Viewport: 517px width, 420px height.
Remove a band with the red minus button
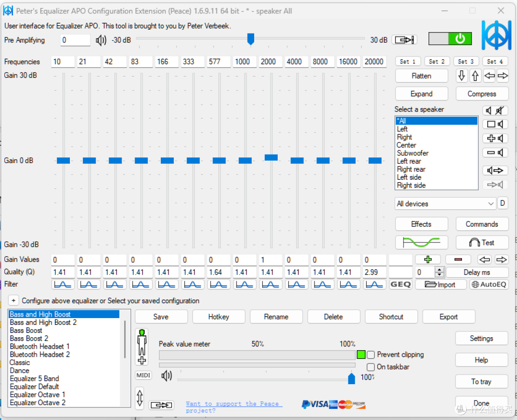[458, 260]
